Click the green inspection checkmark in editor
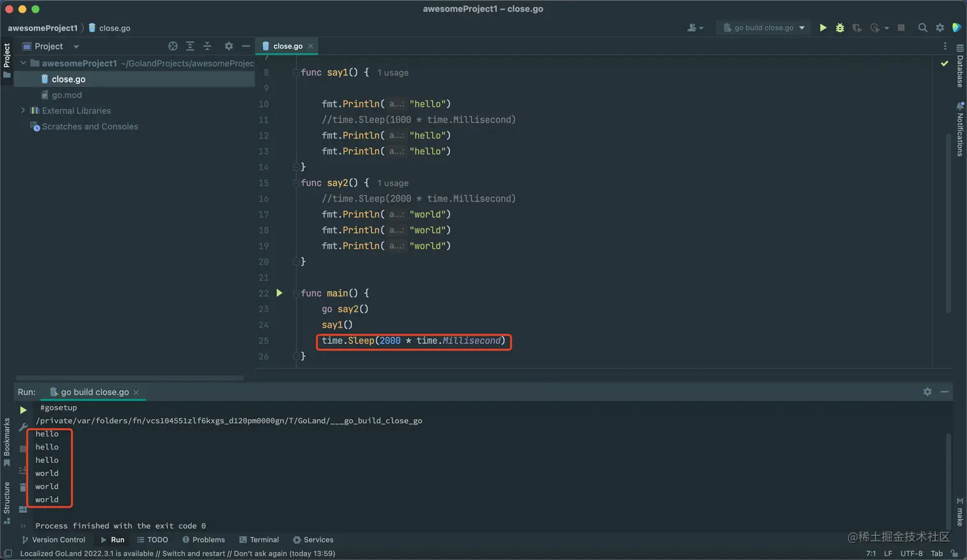Viewport: 967px width, 560px height. [x=945, y=63]
